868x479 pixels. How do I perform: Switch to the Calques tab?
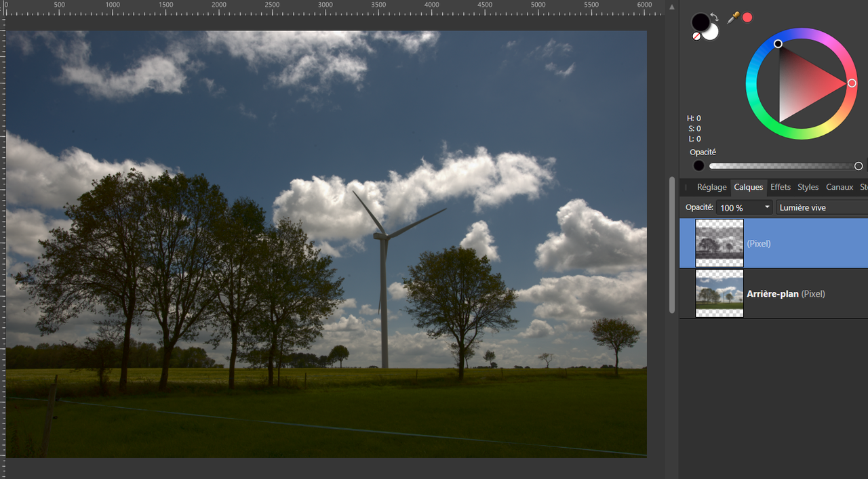tap(749, 187)
